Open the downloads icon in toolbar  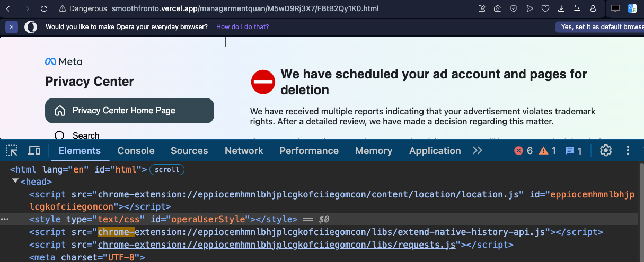[x=561, y=9]
